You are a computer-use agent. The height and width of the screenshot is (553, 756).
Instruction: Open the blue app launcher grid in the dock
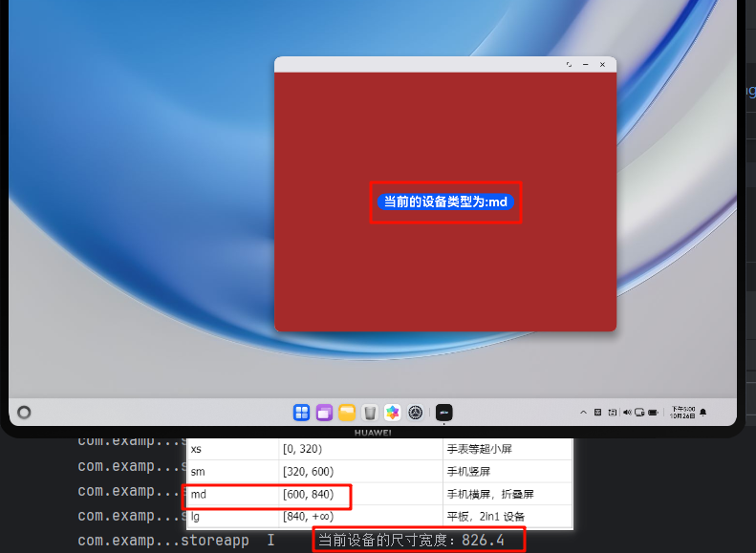[x=301, y=413]
